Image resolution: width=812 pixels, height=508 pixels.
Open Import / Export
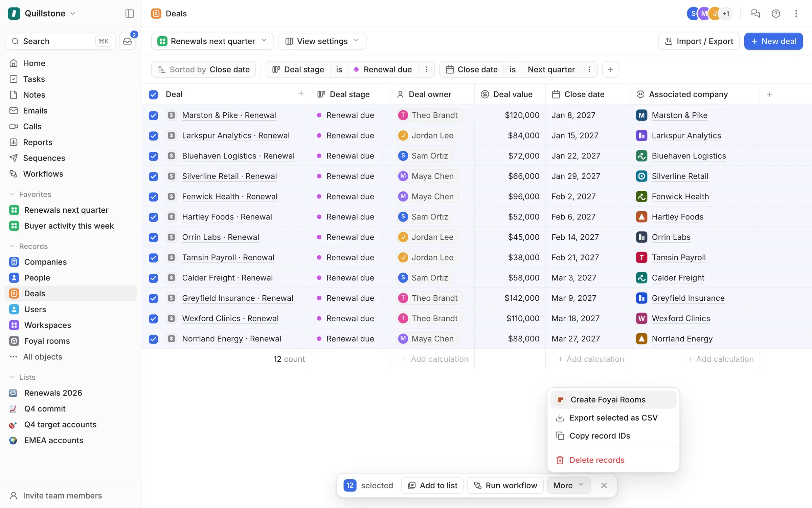point(699,41)
